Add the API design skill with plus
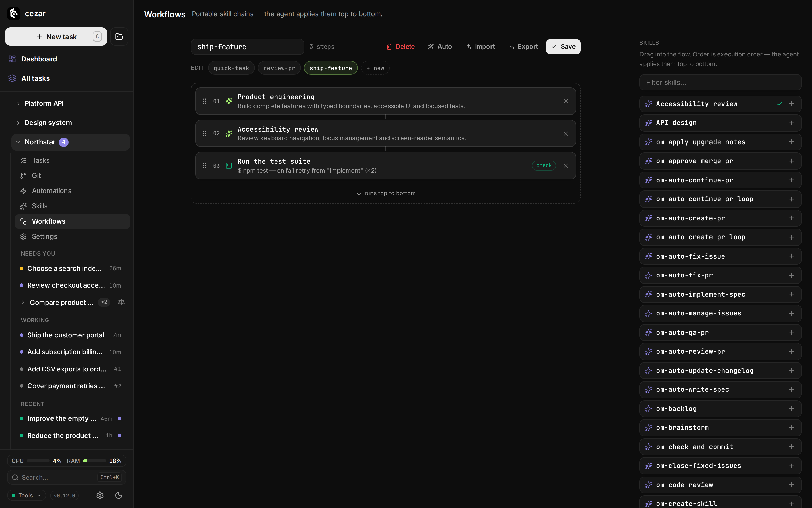Viewport: 812px width, 508px height. [x=791, y=123]
